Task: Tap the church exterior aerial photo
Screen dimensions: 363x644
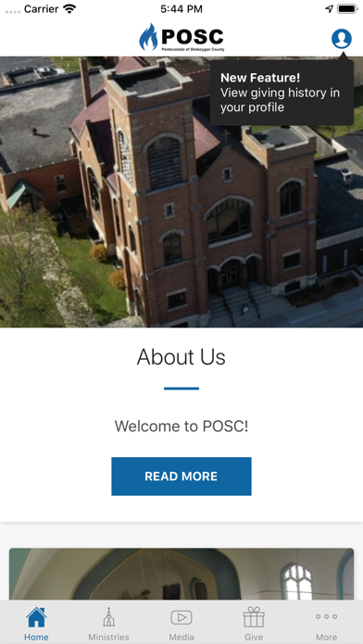Action: coord(181,192)
